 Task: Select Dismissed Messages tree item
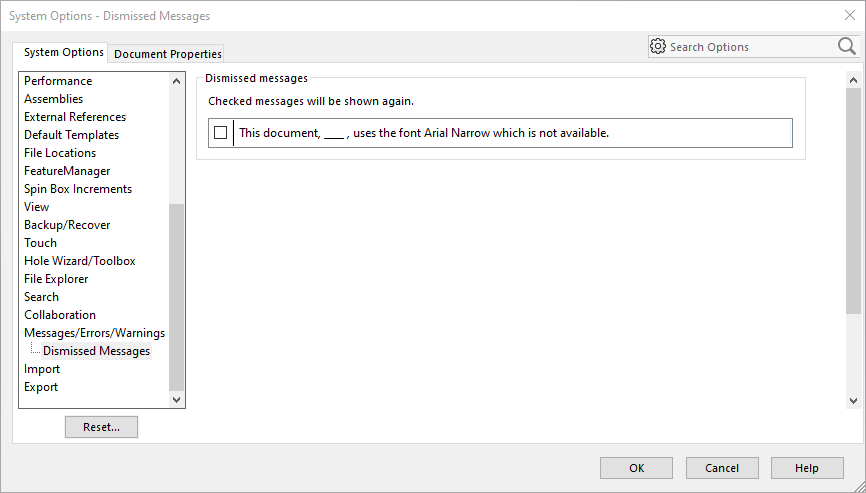[x=97, y=351]
